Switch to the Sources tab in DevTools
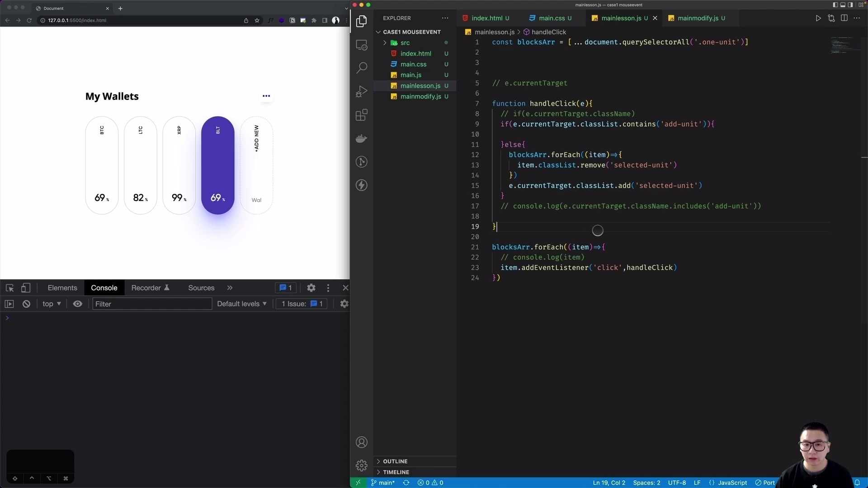Screen dimensions: 868x488 [201, 288]
